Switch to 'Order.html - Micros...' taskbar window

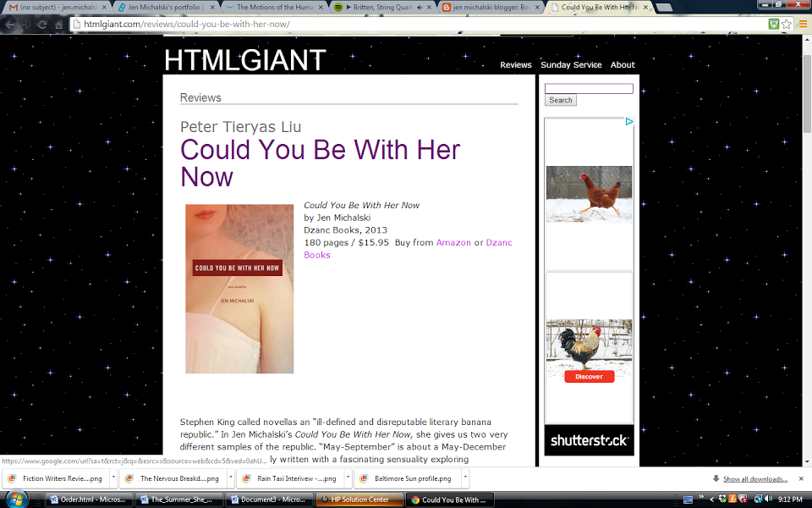point(89,500)
